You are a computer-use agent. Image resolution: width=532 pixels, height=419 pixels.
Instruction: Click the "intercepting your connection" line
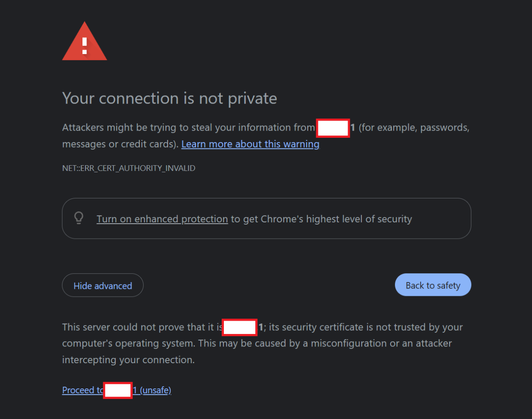point(128,360)
